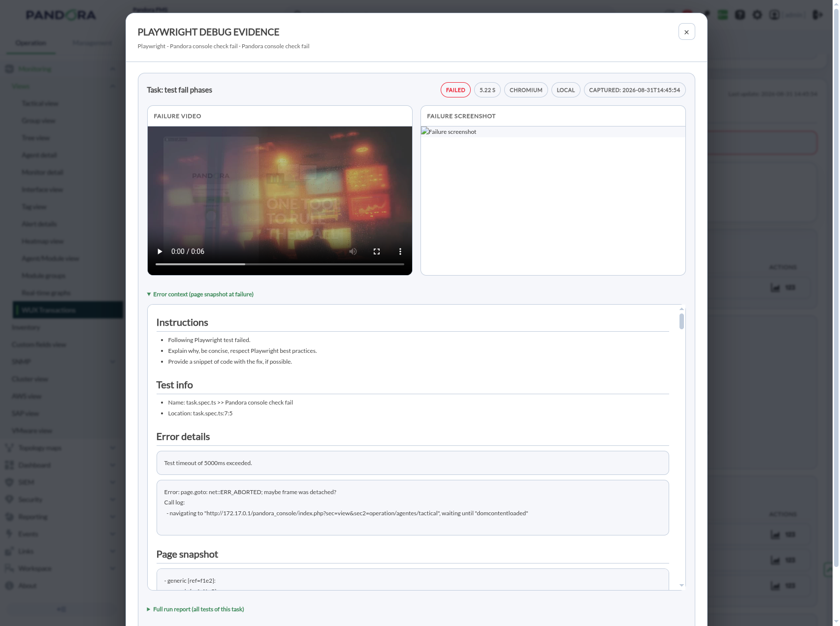Click the '- generic [ref=f1e2]:' snapshot line

[190, 581]
